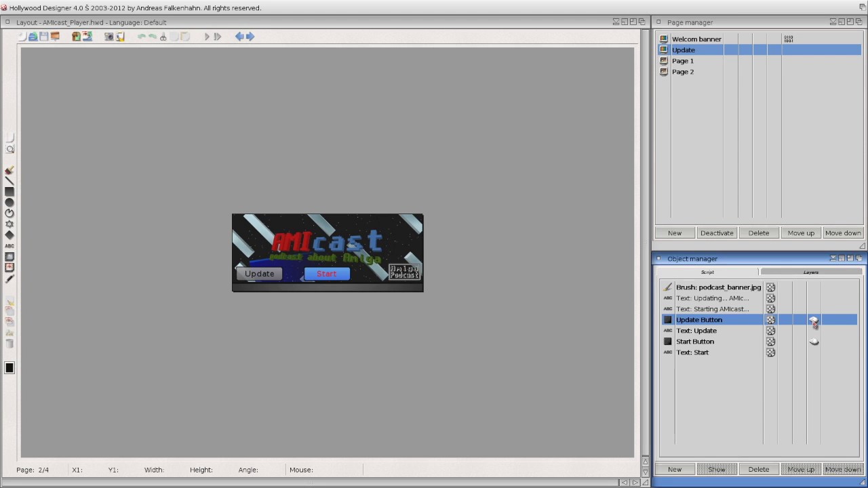868x488 pixels.
Task: Click Deactivate in the Page manager
Action: 717,233
